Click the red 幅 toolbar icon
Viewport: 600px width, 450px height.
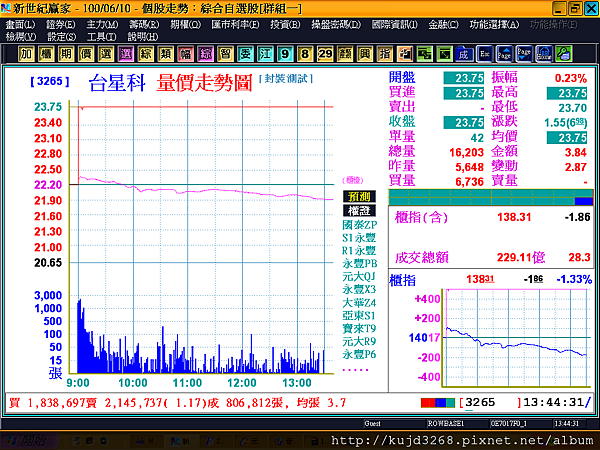(186, 54)
